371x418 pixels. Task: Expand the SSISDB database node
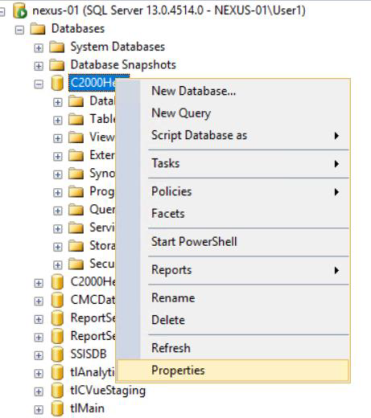[x=39, y=355]
